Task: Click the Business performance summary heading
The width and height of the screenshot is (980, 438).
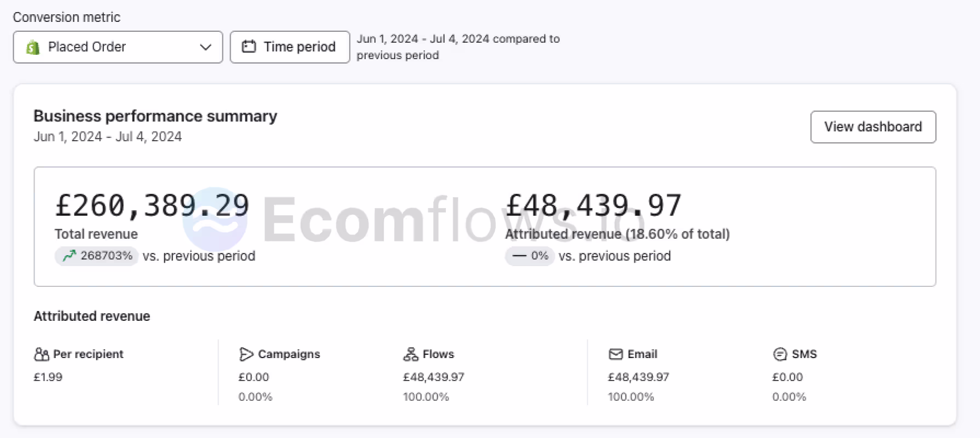Action: pyautogui.click(x=155, y=116)
